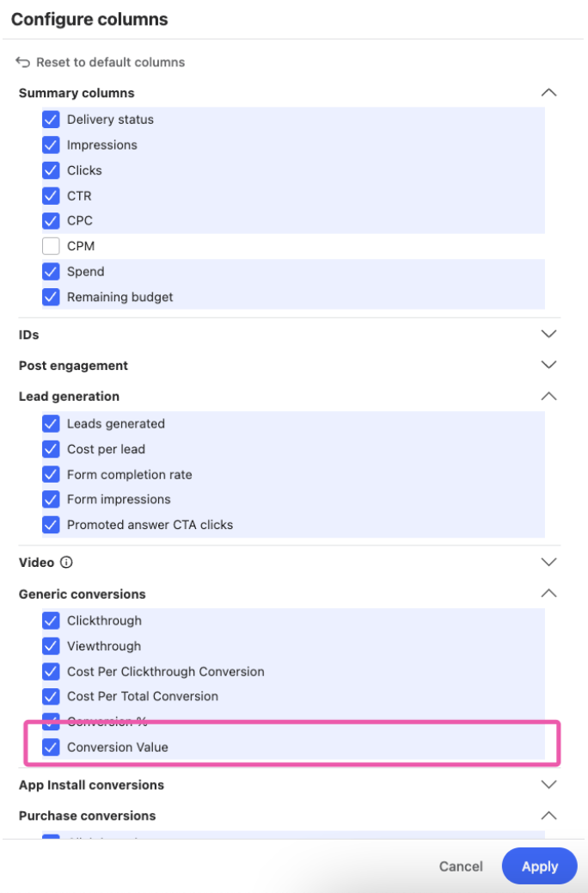Expand the Video section chevron
Image resolution: width=588 pixels, height=893 pixels.
(548, 563)
